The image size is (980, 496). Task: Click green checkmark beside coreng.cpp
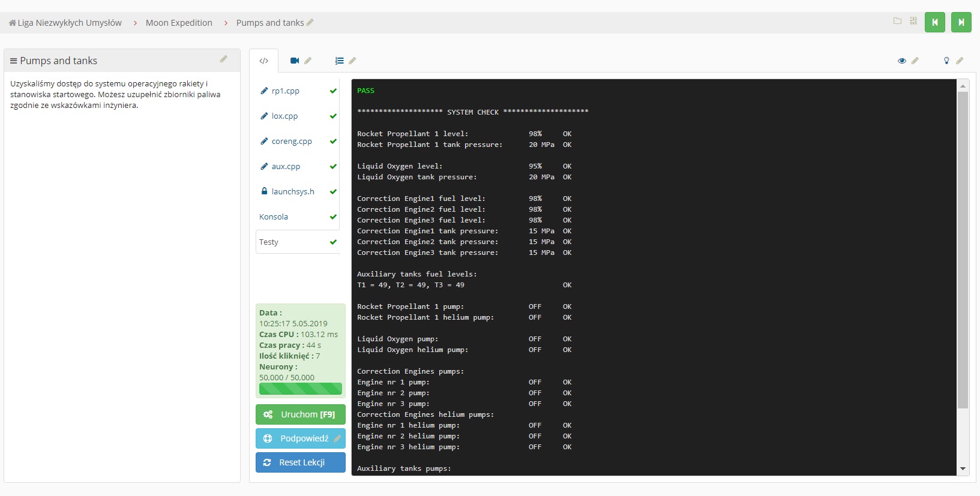(x=333, y=142)
